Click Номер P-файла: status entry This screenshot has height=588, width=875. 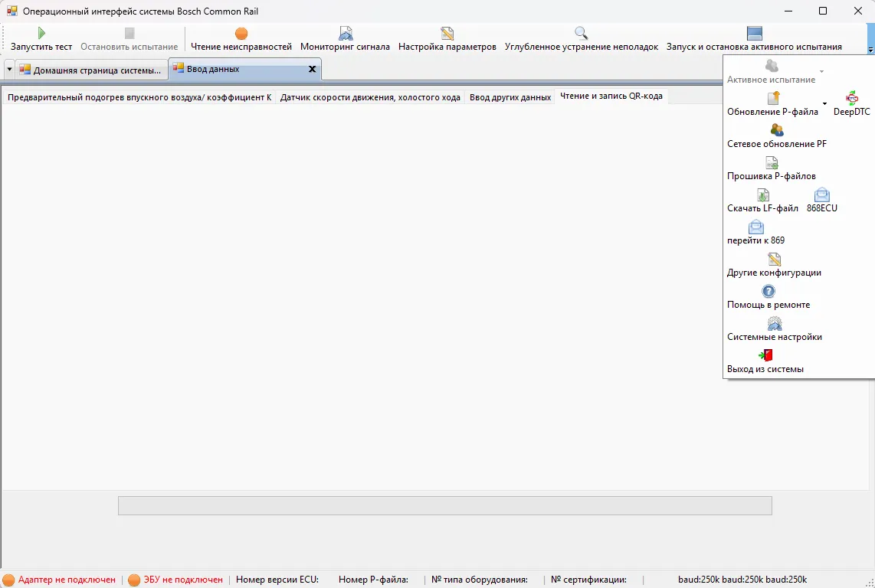click(x=373, y=580)
